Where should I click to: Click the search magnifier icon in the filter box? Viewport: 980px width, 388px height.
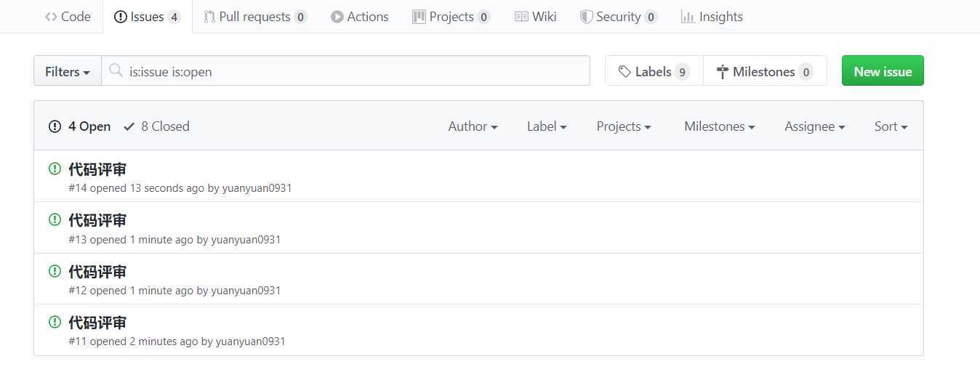pyautogui.click(x=115, y=70)
